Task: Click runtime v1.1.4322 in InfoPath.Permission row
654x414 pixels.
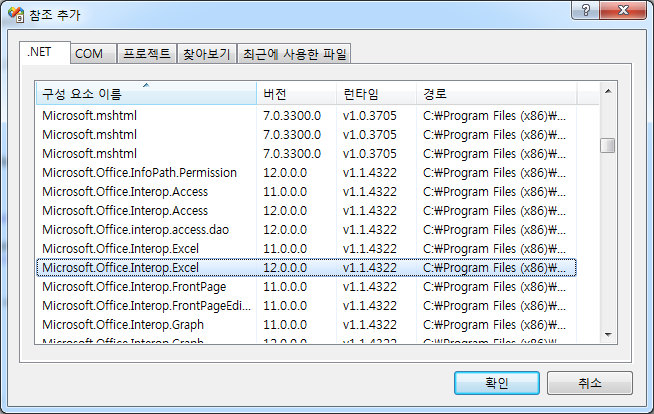Action: click(x=370, y=173)
